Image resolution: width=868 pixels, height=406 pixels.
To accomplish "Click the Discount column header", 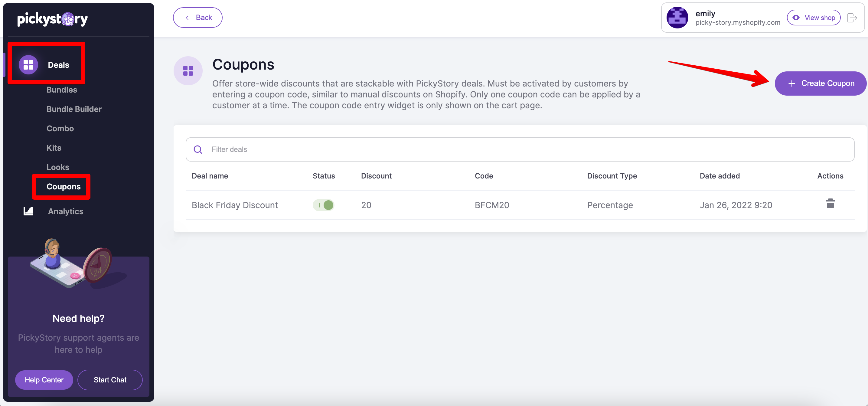I will tap(376, 176).
